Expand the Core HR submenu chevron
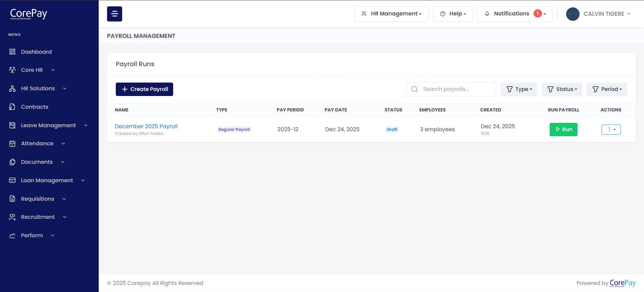This screenshot has height=292, width=644. click(53, 70)
